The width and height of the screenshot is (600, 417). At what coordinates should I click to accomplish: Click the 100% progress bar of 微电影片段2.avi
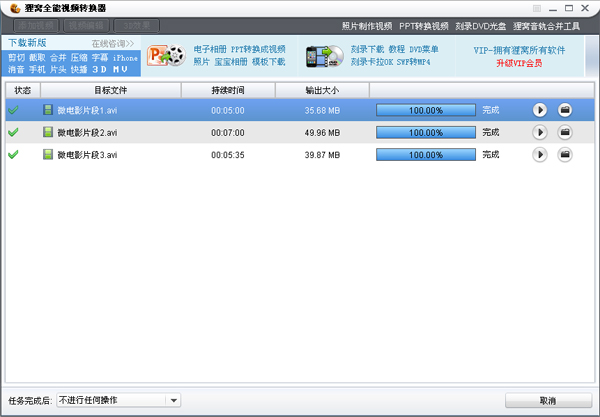tap(426, 132)
